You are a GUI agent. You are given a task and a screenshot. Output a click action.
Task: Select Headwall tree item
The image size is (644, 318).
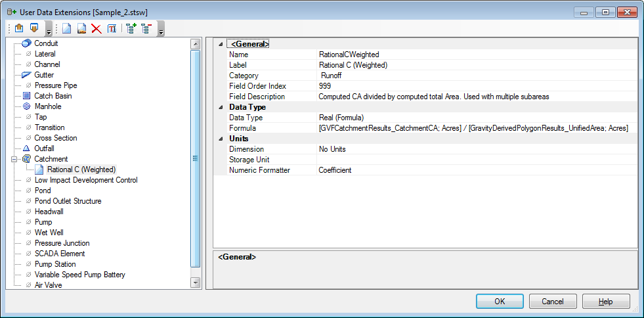[x=49, y=212]
